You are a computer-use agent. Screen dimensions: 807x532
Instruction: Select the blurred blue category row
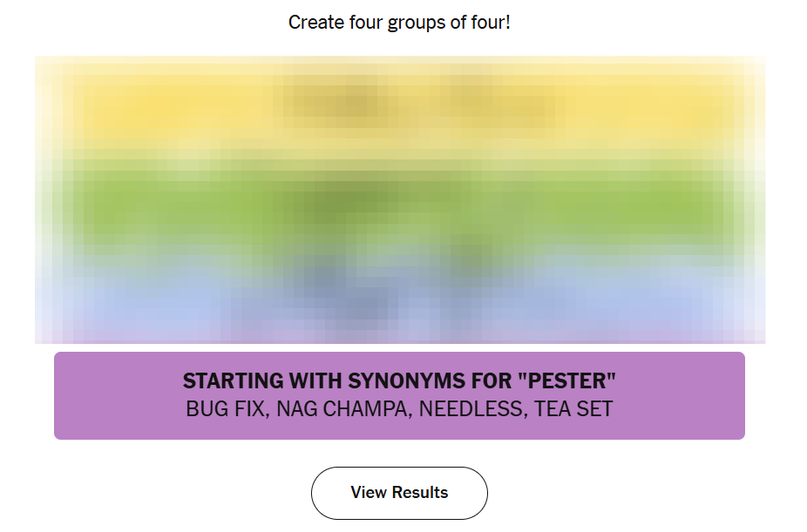coord(400,293)
